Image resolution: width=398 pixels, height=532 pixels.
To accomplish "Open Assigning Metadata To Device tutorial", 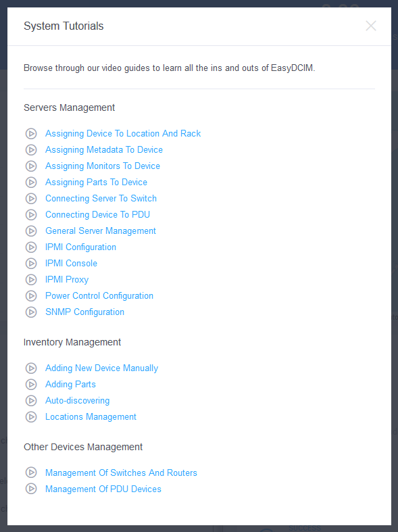I will point(104,149).
